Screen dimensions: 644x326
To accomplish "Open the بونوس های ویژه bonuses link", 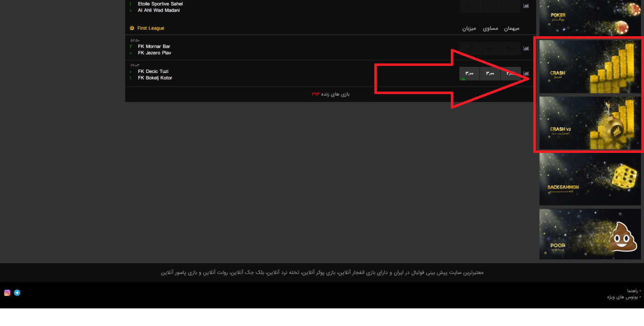I will [x=623, y=297].
